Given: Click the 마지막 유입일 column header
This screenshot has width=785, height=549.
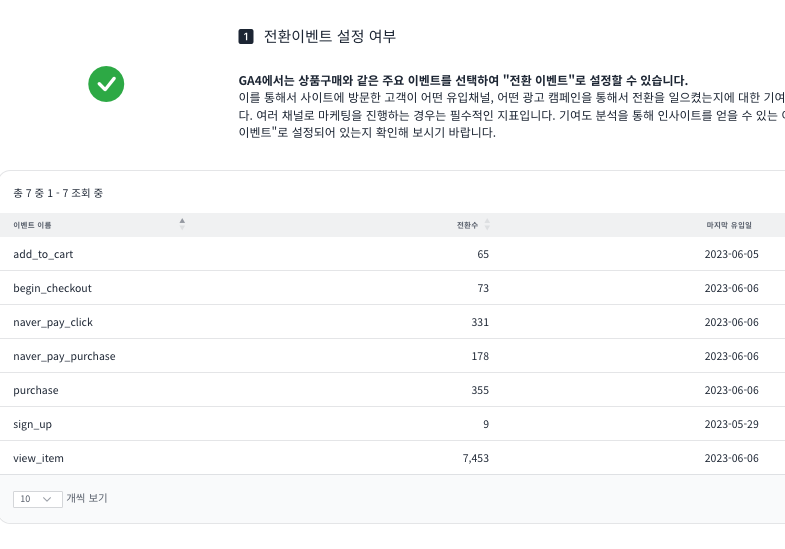Looking at the screenshot, I should 728,225.
